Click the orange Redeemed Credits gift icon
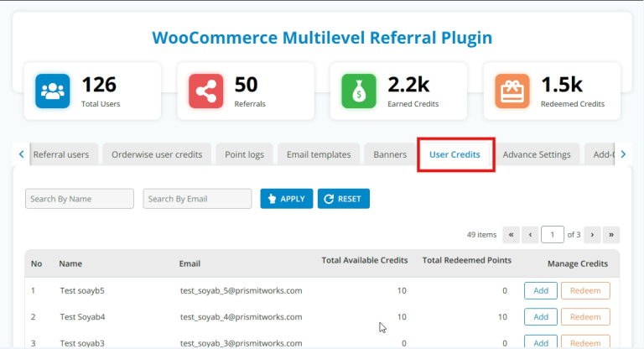 [512, 91]
